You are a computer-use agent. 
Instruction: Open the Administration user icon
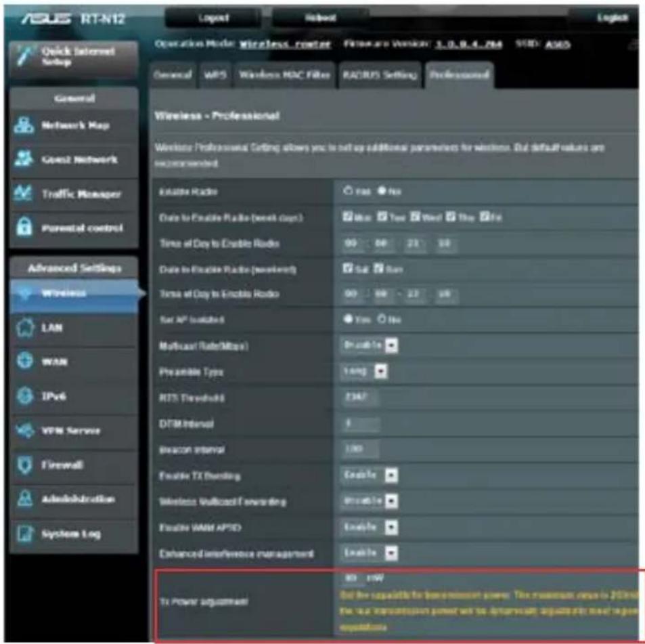click(24, 498)
